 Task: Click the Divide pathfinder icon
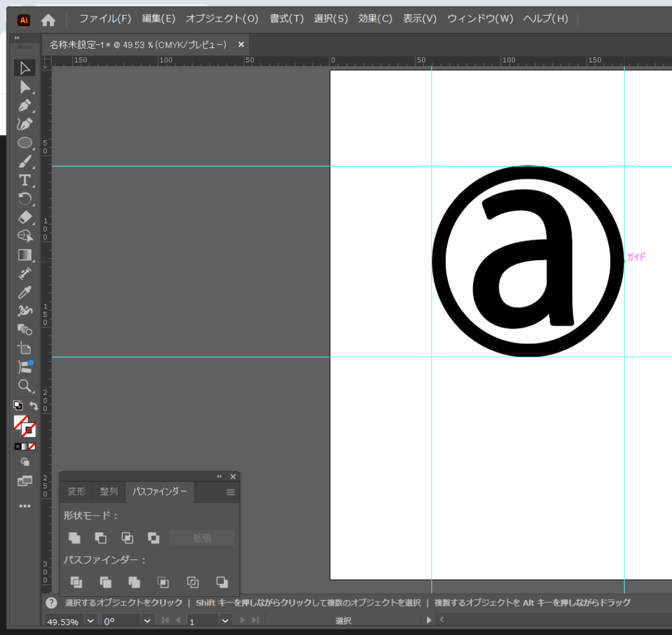[x=76, y=582]
